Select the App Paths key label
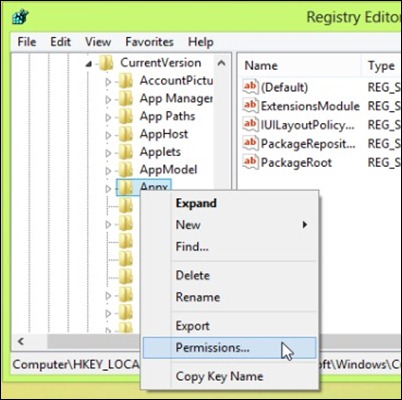The height and width of the screenshot is (400, 402). [167, 116]
